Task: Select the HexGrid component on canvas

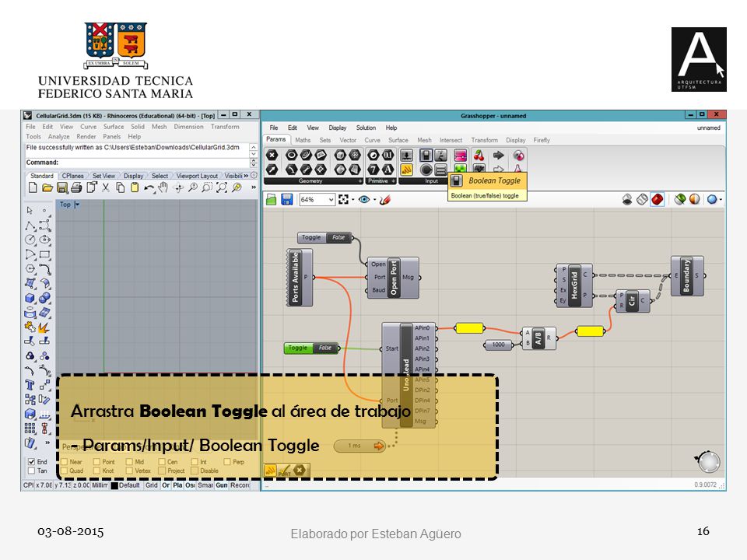Action: coord(574,285)
